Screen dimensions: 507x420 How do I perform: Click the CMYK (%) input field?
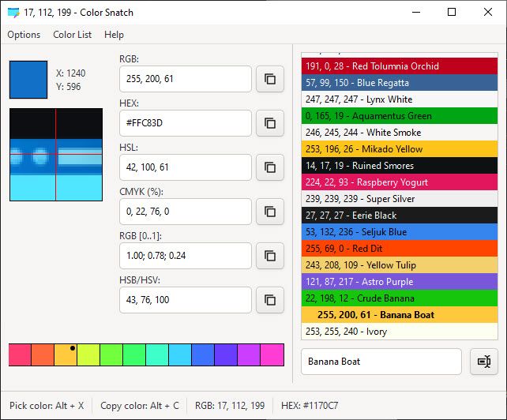pyautogui.click(x=186, y=212)
